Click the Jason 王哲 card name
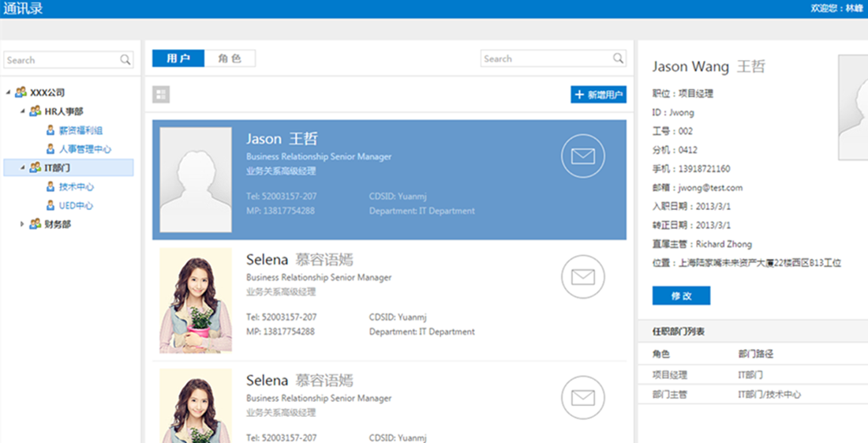The width and height of the screenshot is (868, 443). tap(282, 139)
